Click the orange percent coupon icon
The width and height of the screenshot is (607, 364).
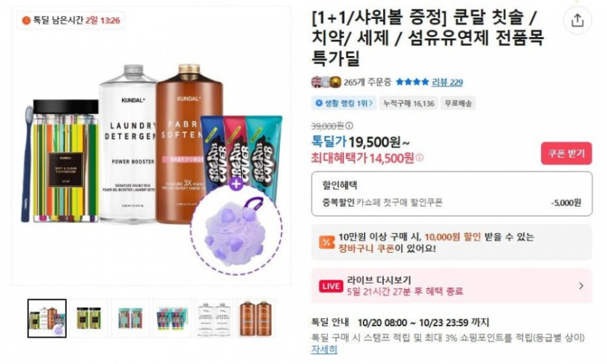(x=326, y=242)
